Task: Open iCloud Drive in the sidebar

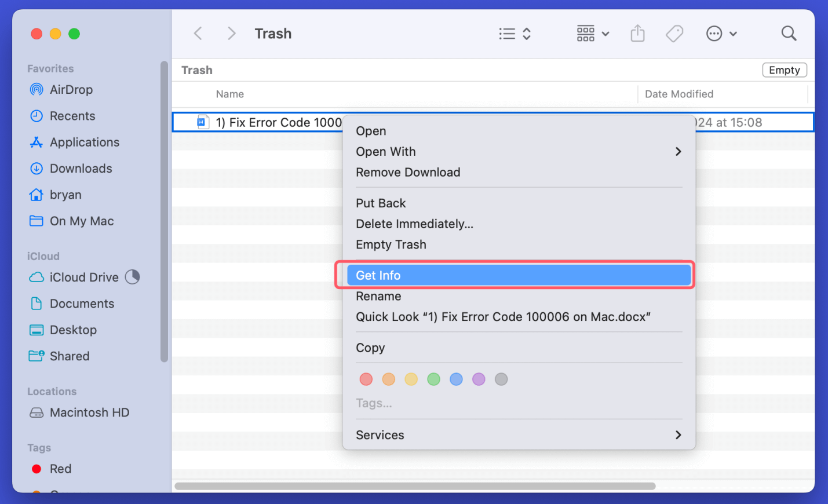Action: tap(83, 277)
